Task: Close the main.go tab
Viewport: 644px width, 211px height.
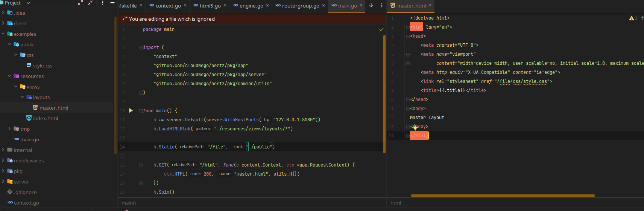Action: point(361,5)
